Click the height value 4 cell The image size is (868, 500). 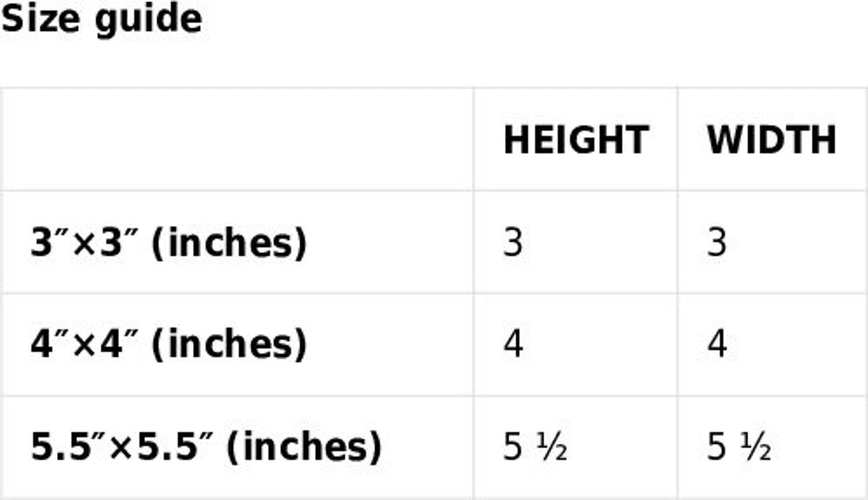pos(513,345)
